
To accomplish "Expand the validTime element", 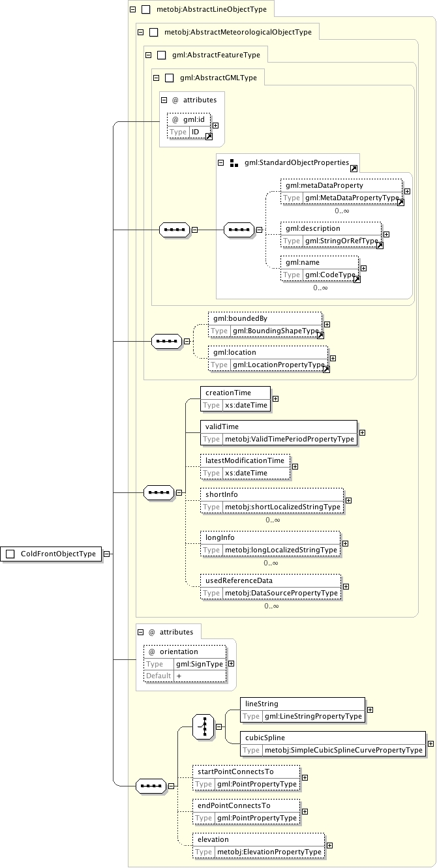I will click(362, 432).
